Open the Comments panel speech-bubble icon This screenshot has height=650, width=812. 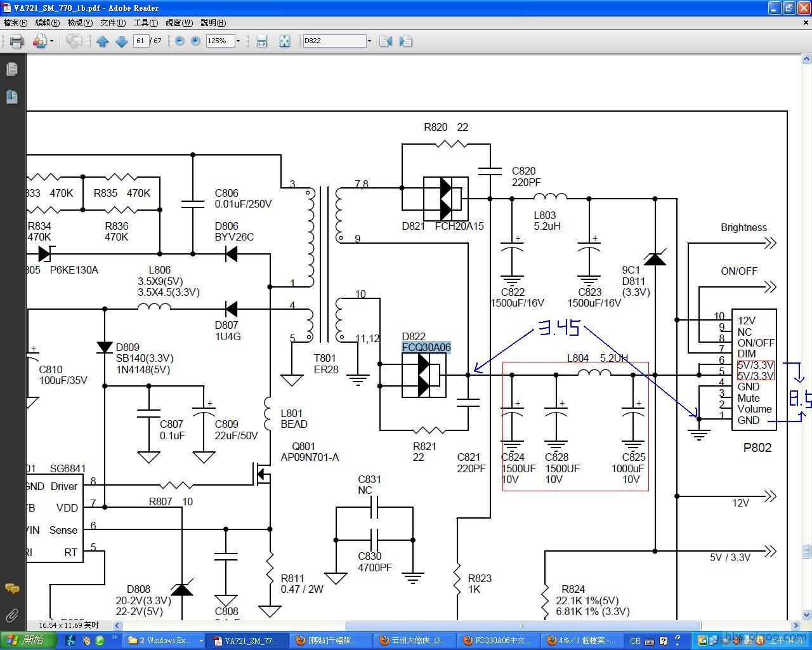tap(12, 588)
